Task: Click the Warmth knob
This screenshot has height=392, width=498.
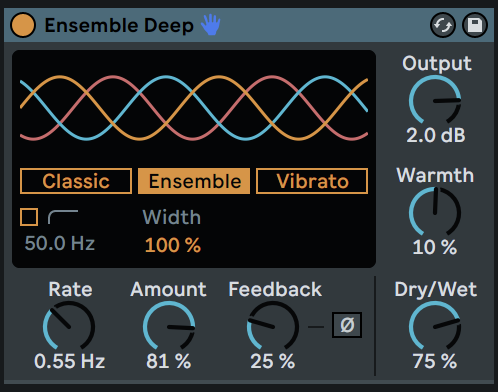Action: (x=435, y=212)
